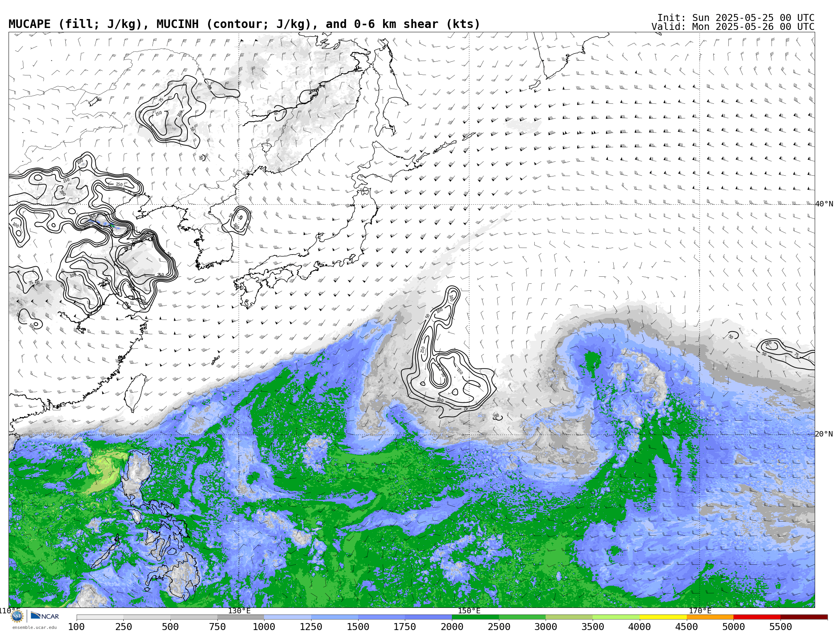Screen dimensions: 840x632
Task: Pick the 3500–4000 lime colorbar swatch
Action: point(616,617)
